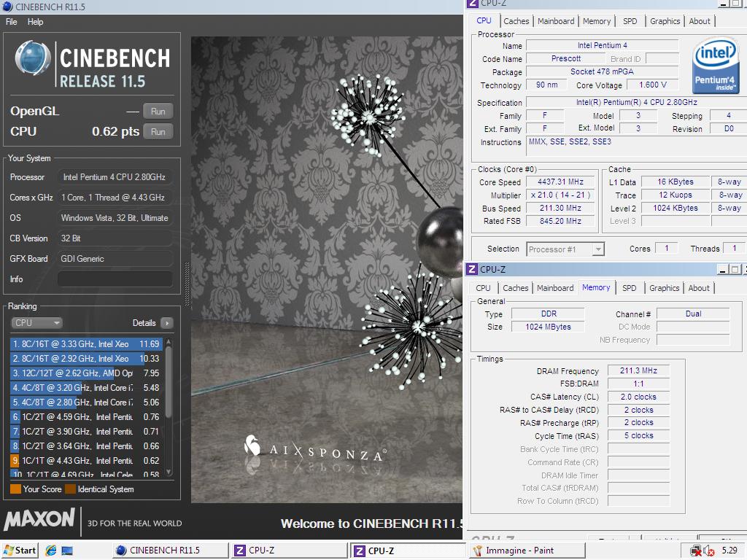Switch to CPU tab in lower CPU-Z
Viewport: 747px width, 560px height.
(x=483, y=288)
